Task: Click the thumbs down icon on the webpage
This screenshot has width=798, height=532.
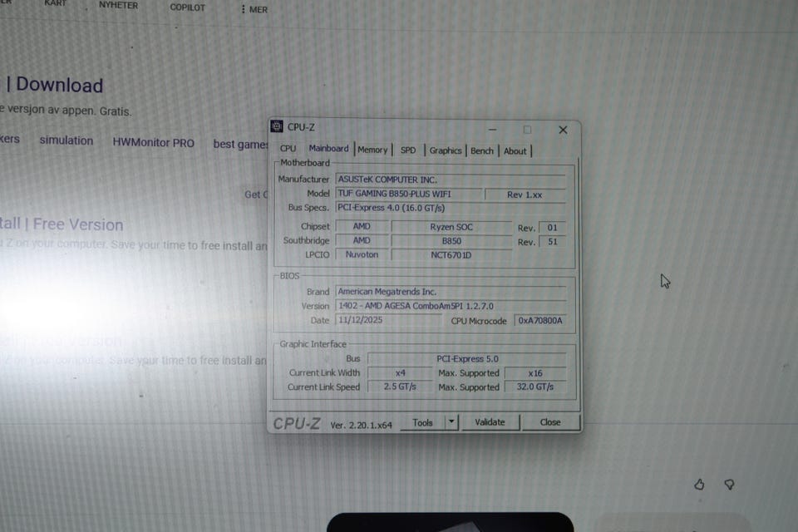Action: pyautogui.click(x=729, y=484)
